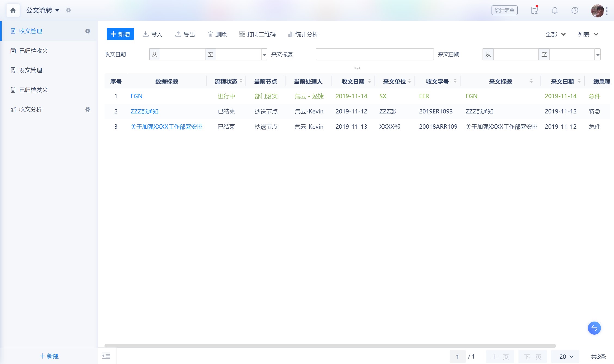
Task: Click the 设计表单 button
Action: tap(504, 10)
